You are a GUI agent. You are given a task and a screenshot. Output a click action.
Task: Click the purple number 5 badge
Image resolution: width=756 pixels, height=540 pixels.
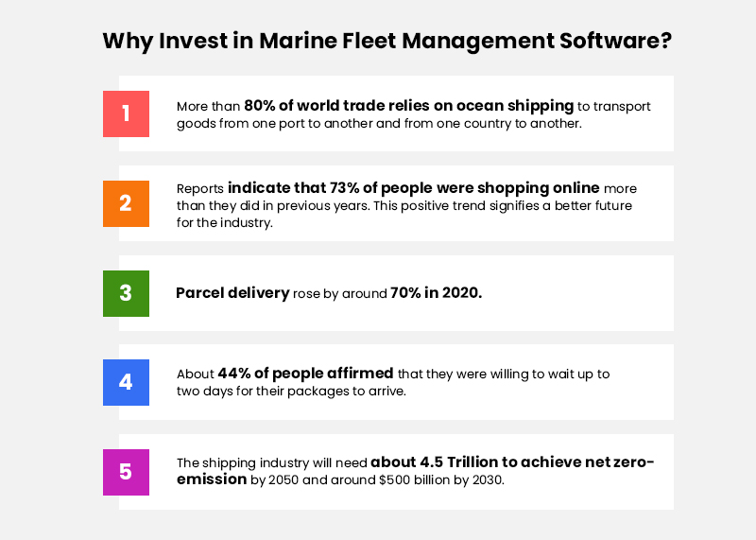click(126, 472)
